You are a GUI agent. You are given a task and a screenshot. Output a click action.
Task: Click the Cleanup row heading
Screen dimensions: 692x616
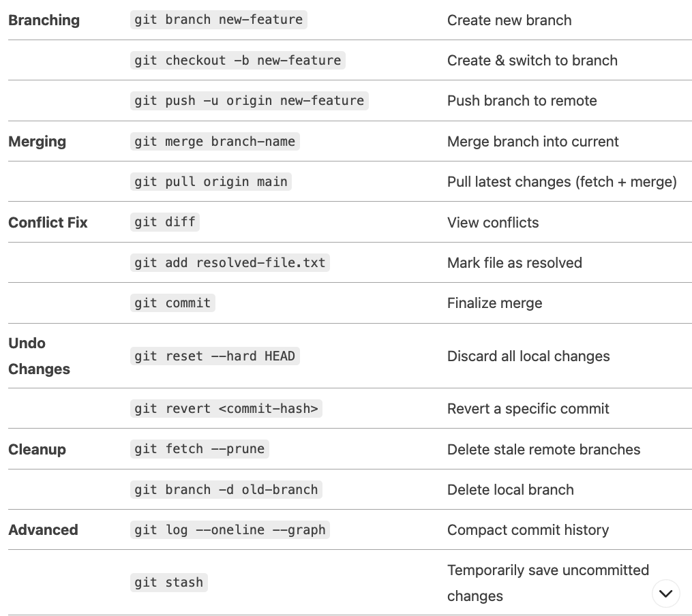(37, 449)
